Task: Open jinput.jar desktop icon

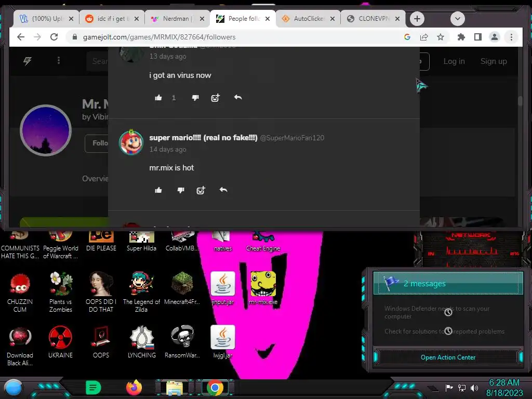Action: click(222, 288)
